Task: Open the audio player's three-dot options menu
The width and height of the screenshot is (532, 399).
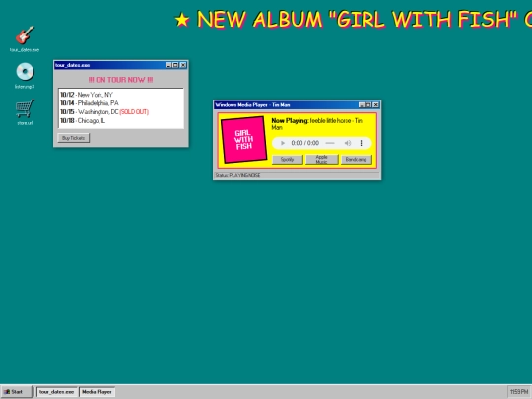Action: click(361, 143)
